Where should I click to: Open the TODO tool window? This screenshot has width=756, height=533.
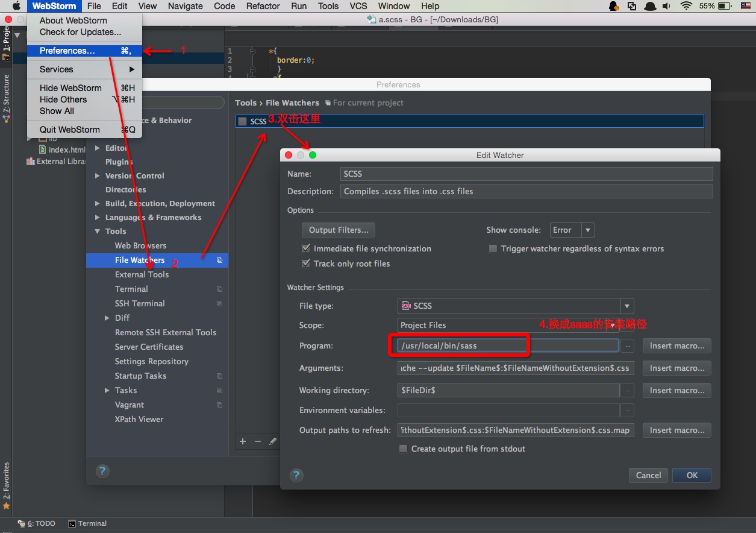(36, 523)
